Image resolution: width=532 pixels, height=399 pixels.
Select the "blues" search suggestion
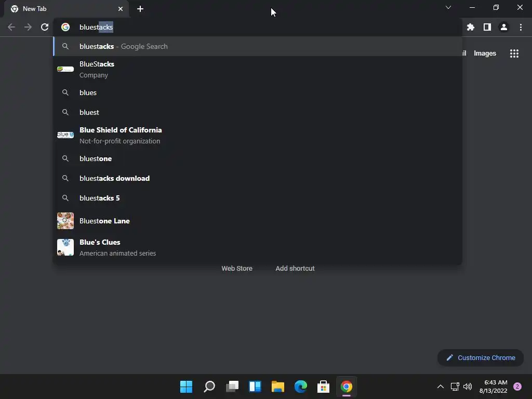click(x=258, y=92)
